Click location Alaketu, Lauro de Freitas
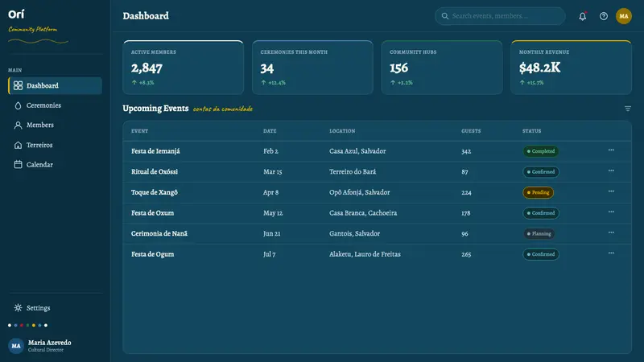The image size is (644, 362). (365, 254)
